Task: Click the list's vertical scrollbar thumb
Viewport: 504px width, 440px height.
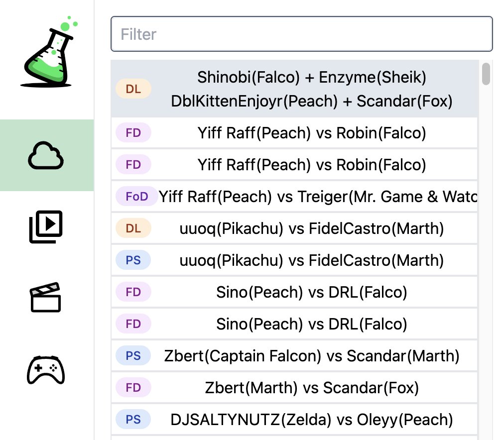Action: [486, 74]
